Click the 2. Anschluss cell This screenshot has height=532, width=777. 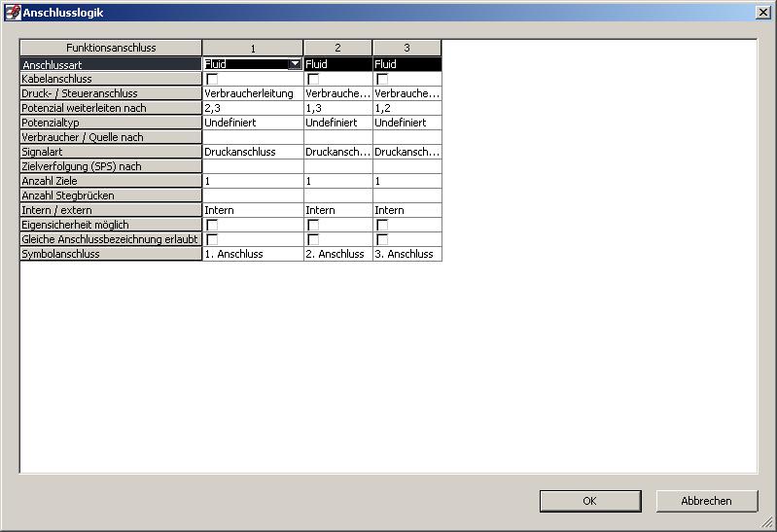(x=337, y=255)
